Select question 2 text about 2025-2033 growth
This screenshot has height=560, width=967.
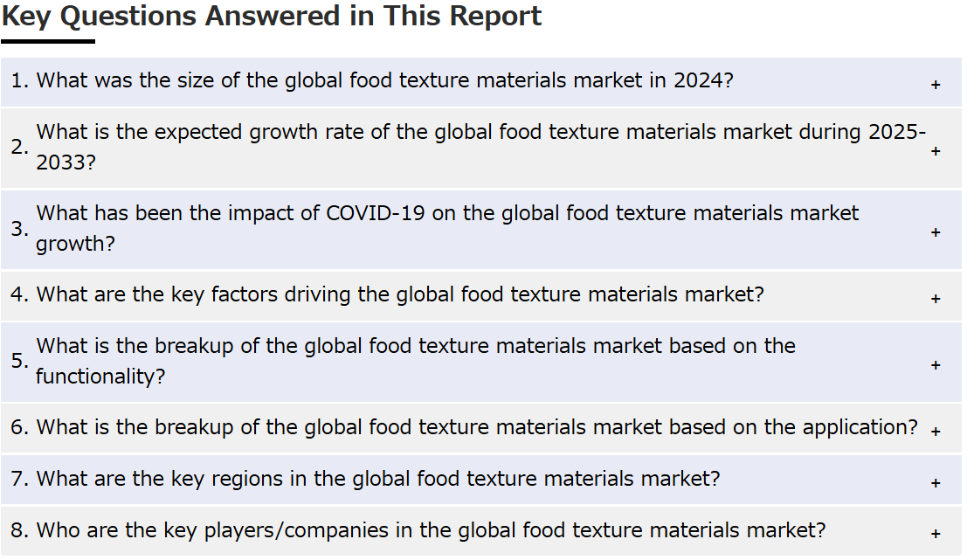pyautogui.click(x=481, y=148)
